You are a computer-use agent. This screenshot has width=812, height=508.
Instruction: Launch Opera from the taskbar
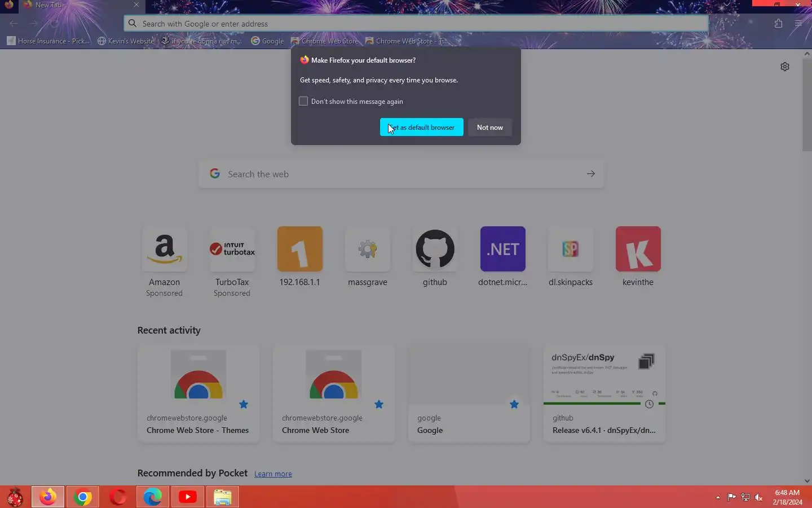pos(118,497)
